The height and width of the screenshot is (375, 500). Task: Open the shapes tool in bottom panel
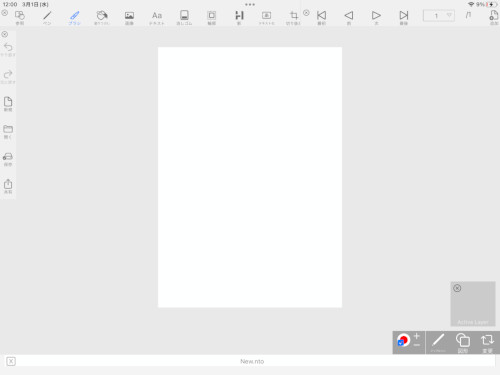463,343
